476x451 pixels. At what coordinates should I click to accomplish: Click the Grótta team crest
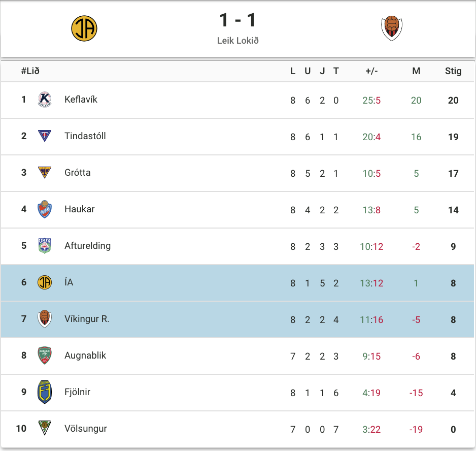(x=45, y=172)
